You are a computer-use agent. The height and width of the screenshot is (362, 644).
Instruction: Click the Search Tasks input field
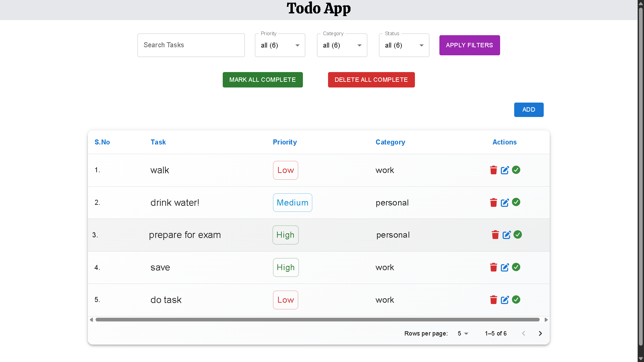pyautogui.click(x=191, y=45)
